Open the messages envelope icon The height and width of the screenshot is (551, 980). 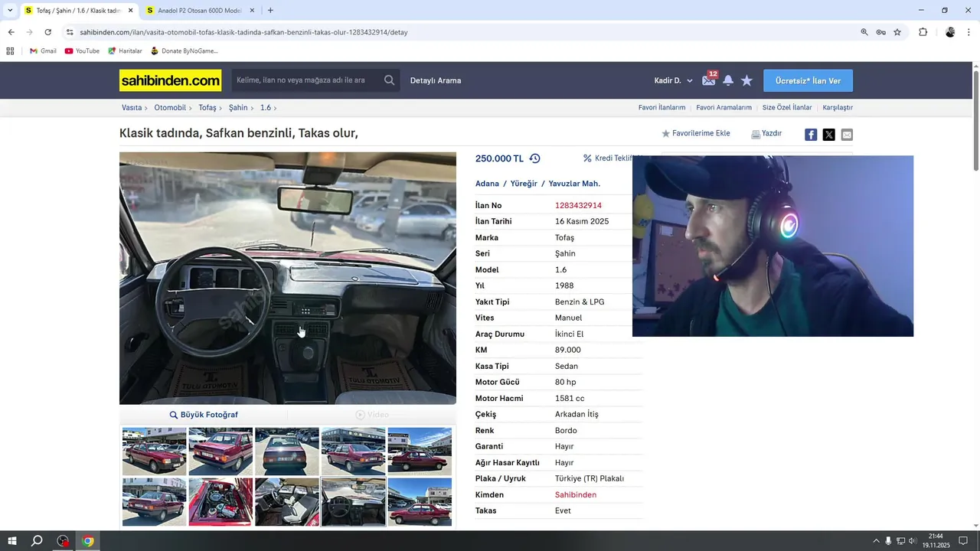click(x=709, y=80)
